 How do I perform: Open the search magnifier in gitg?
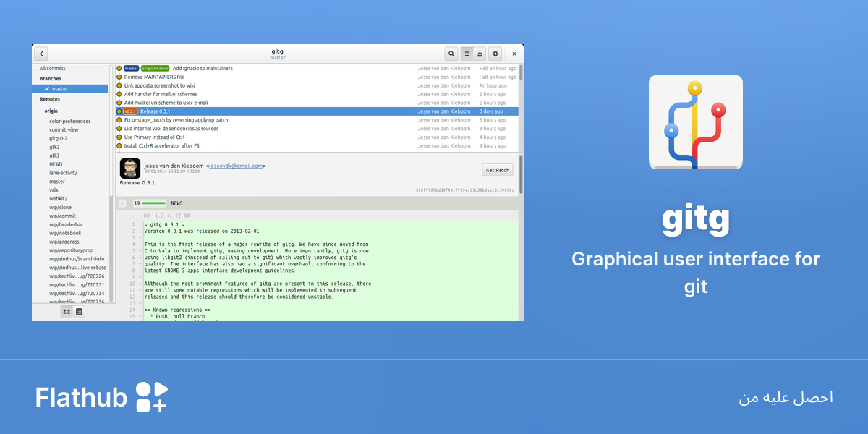click(x=451, y=54)
